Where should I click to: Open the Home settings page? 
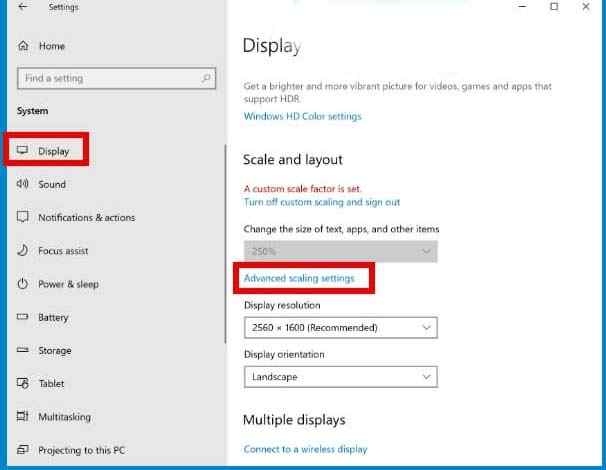52,46
